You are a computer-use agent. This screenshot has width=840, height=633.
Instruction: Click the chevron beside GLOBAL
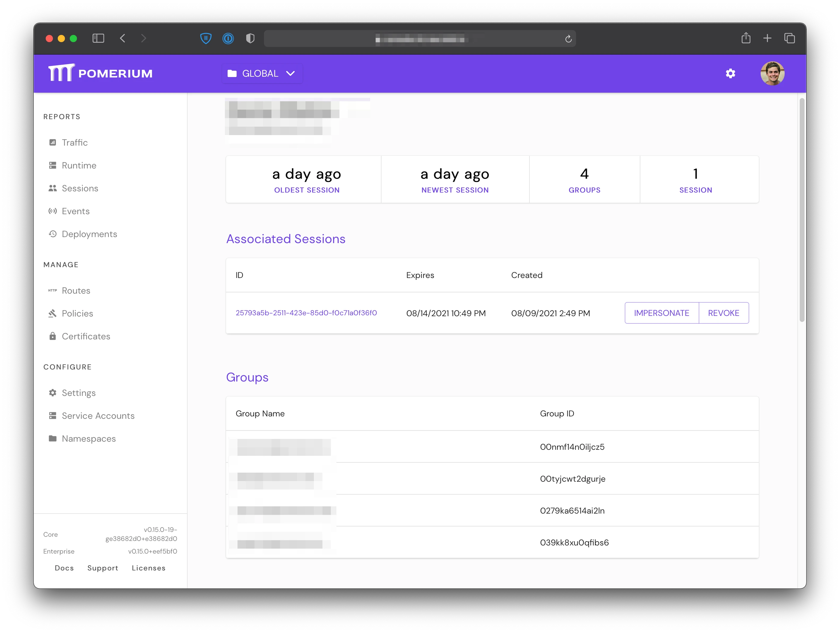[290, 73]
